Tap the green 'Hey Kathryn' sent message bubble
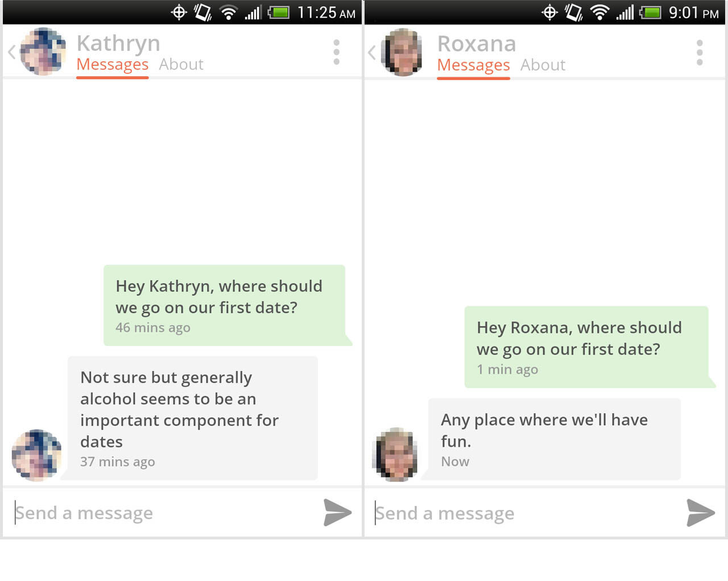 tap(224, 305)
